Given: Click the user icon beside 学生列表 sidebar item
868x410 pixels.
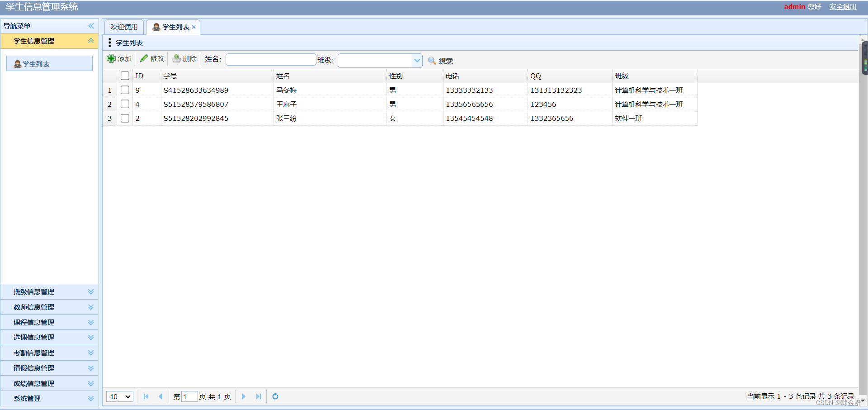Looking at the screenshot, I should [18, 64].
